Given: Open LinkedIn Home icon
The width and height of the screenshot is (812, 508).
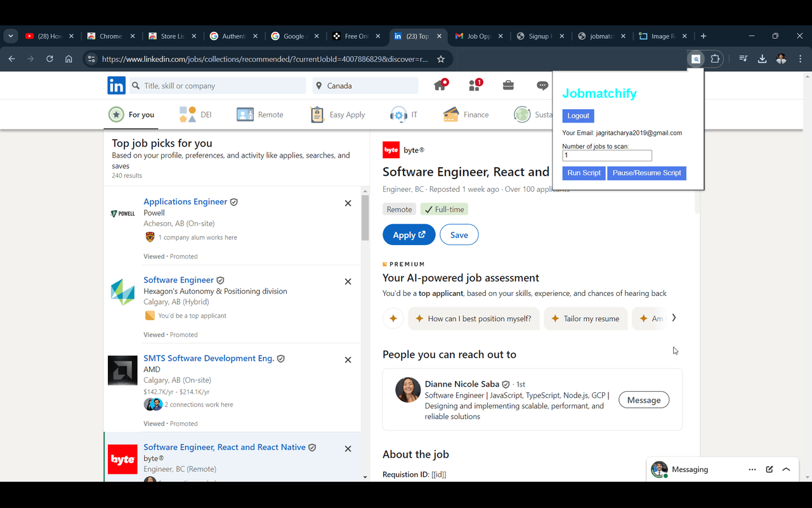Looking at the screenshot, I should tap(440, 85).
